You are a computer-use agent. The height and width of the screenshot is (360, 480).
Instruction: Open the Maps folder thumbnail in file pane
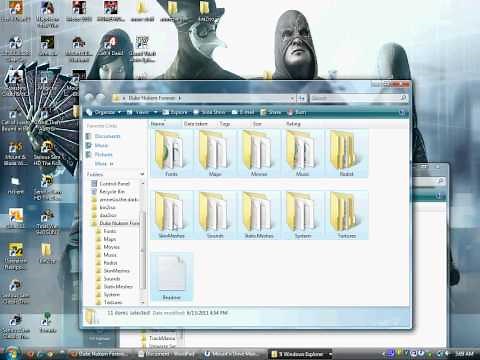215,153
